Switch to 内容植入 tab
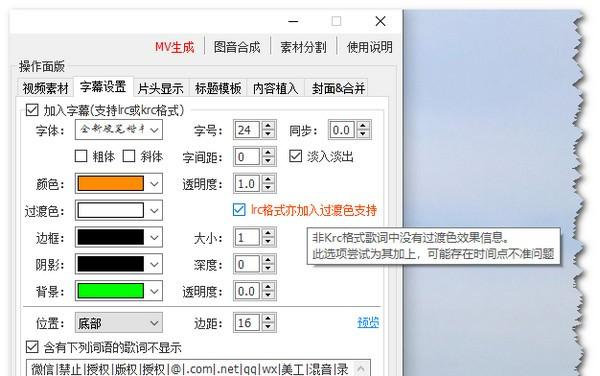 pos(276,88)
